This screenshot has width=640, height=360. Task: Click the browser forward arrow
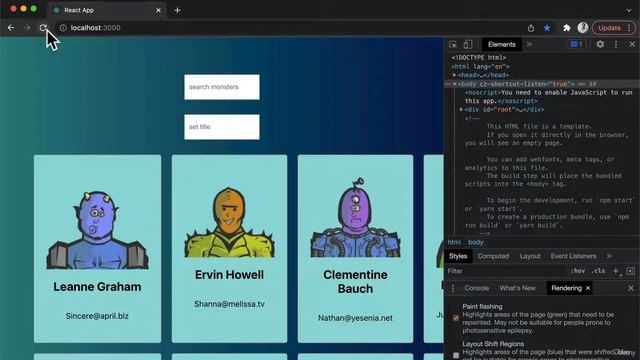click(27, 28)
